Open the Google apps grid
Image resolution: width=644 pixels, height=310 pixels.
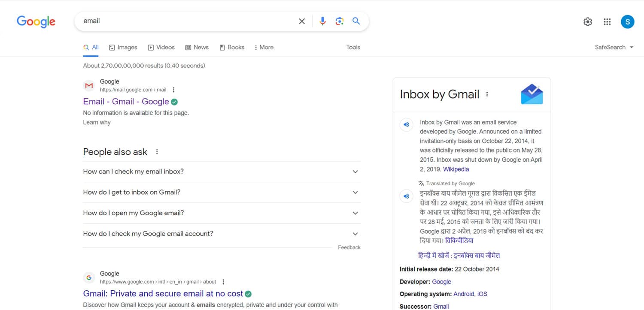[x=607, y=22]
